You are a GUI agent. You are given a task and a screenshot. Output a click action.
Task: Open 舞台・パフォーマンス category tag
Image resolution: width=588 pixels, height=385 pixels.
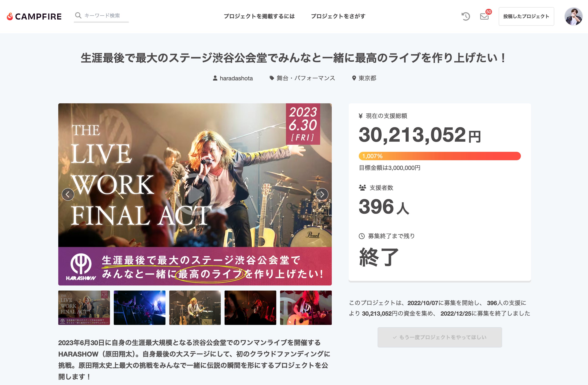(305, 78)
